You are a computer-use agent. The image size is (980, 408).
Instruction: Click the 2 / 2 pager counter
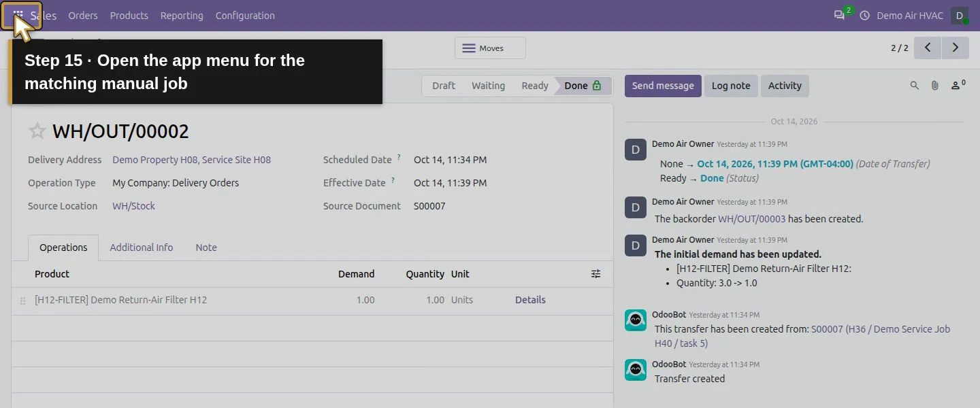[x=900, y=48]
